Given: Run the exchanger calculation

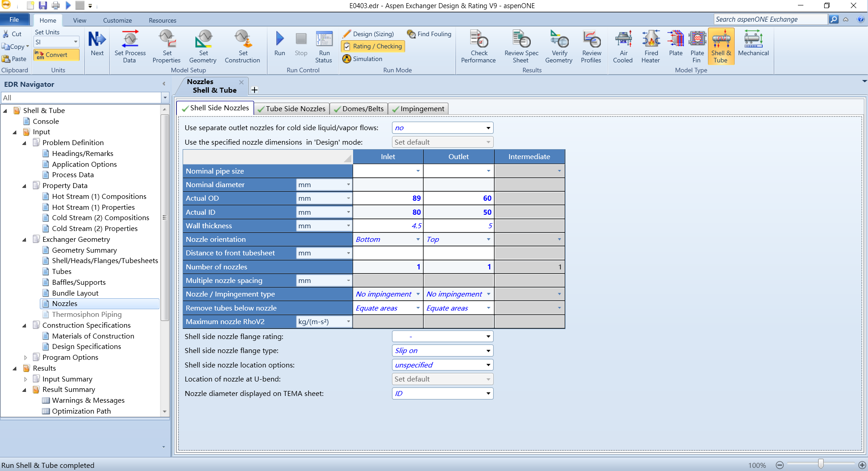Looking at the screenshot, I should tap(280, 44).
